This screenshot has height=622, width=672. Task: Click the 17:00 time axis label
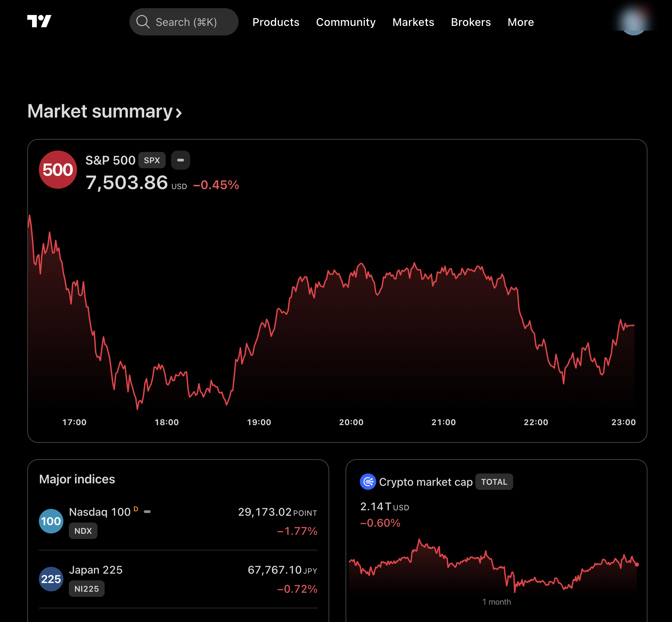point(74,422)
